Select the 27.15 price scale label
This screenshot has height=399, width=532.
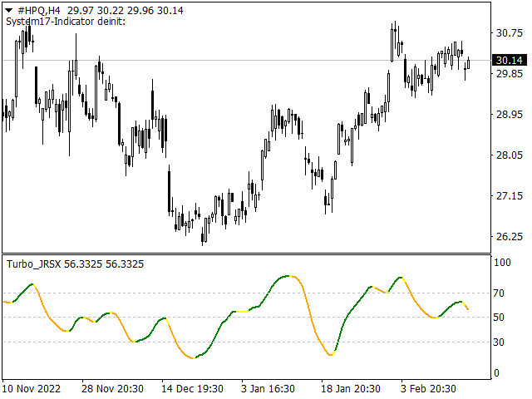(x=509, y=196)
